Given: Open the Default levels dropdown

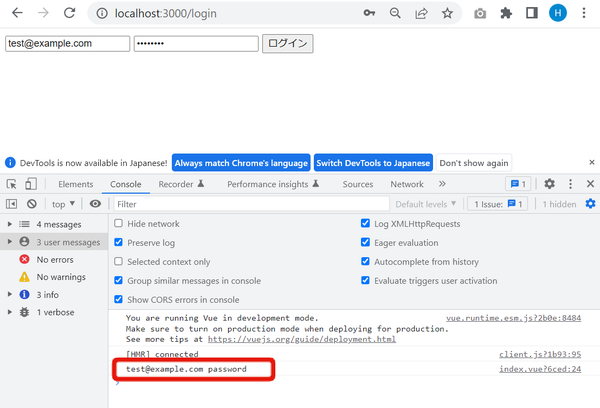Looking at the screenshot, I should click(x=426, y=204).
